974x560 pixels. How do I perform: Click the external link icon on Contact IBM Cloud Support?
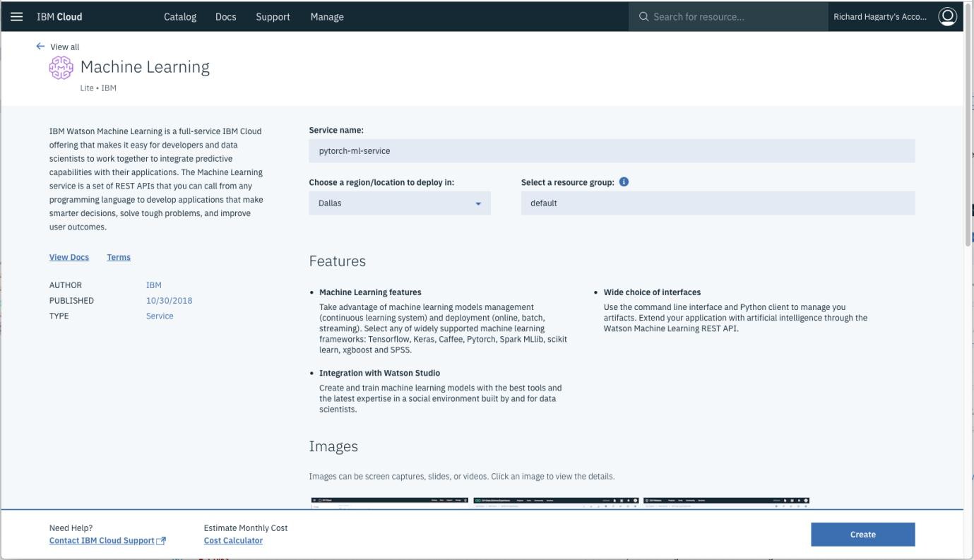[x=161, y=540]
